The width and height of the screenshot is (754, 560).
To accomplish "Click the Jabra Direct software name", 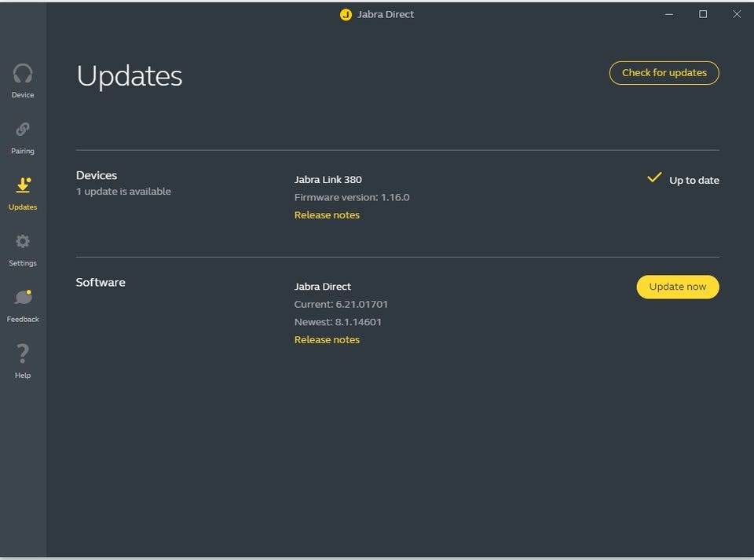I will pyautogui.click(x=323, y=287).
